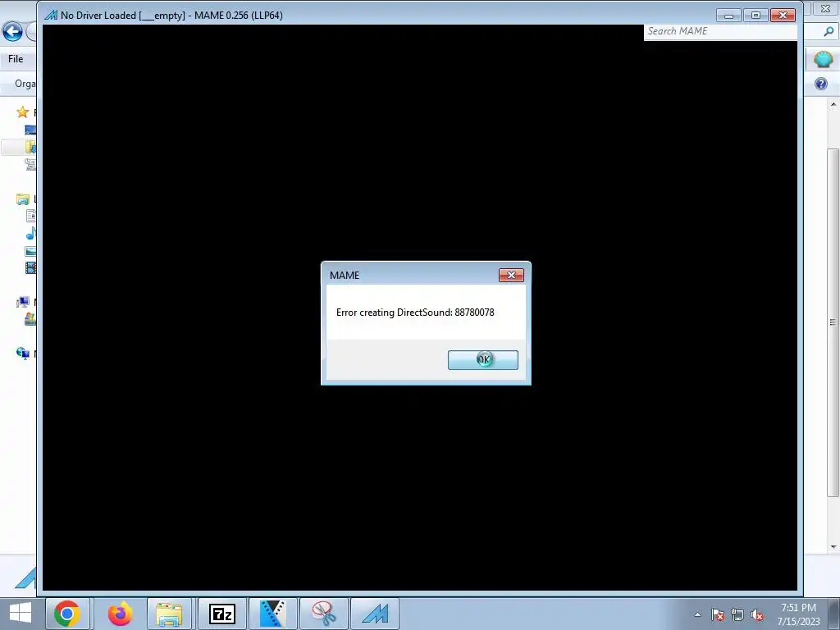
Task: Click Explorer preview pane icon
Action: pyautogui.click(x=823, y=59)
